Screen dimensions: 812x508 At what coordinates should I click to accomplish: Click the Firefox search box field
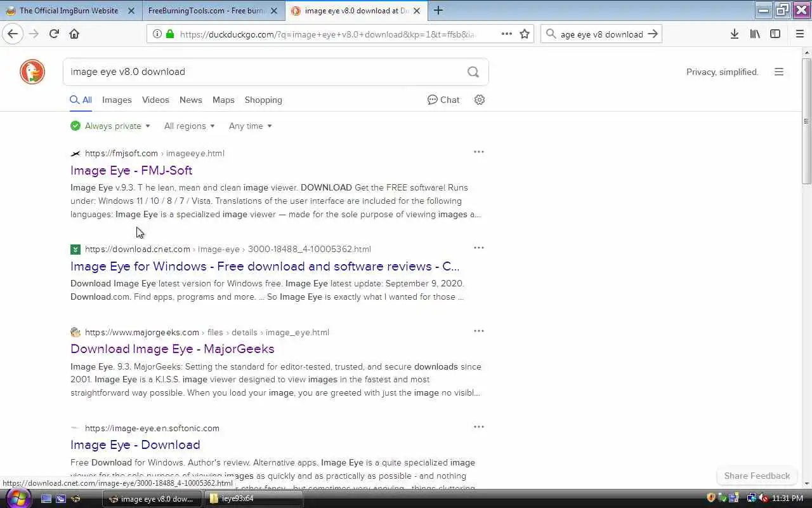601,34
